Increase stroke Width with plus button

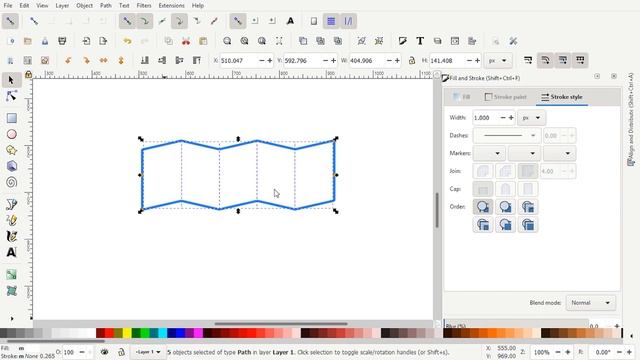click(511, 118)
